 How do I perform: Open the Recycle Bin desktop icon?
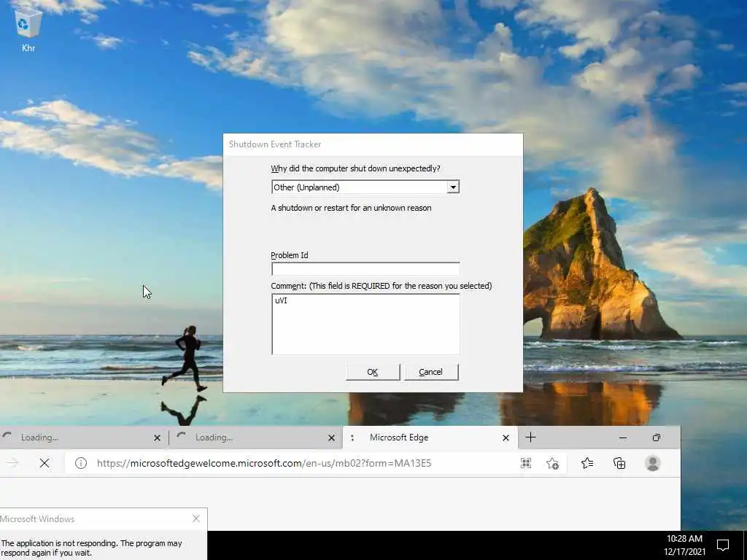pyautogui.click(x=28, y=28)
